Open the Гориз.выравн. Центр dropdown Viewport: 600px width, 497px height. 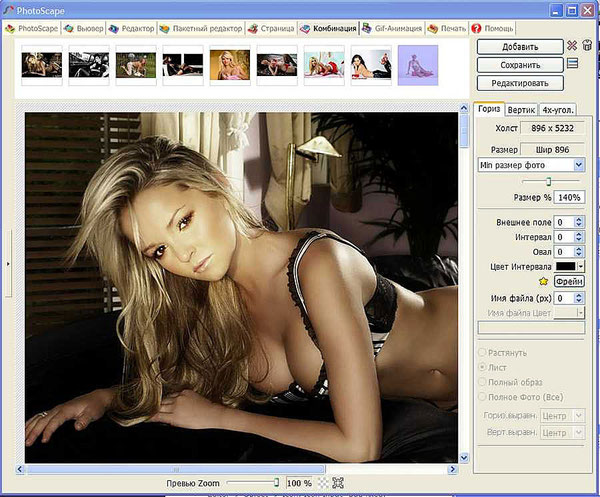562,416
